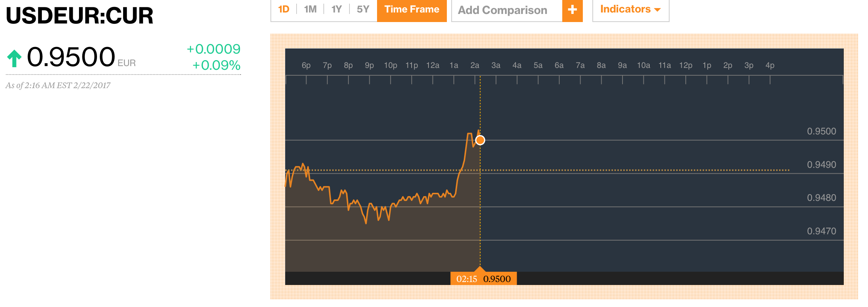Switch to the 1M time range
The width and height of the screenshot is (868, 307).
click(310, 10)
